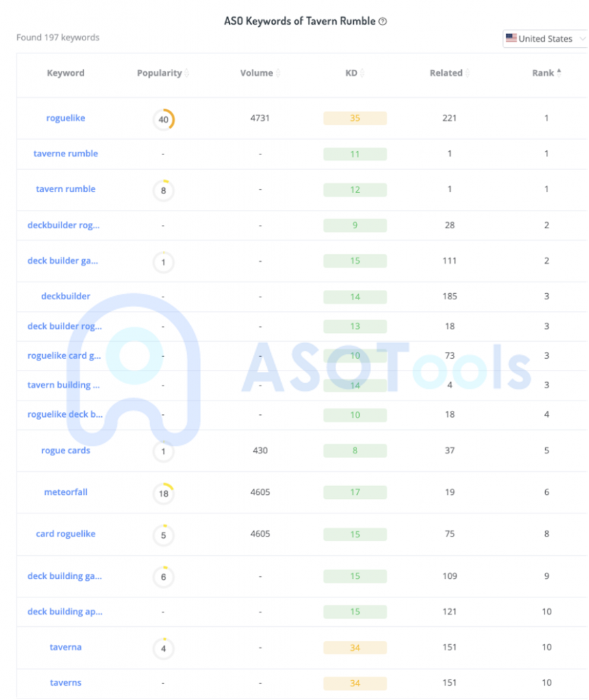Screen dimensions: 589x700
Task: Open the taverna keyword link
Action: [66, 647]
